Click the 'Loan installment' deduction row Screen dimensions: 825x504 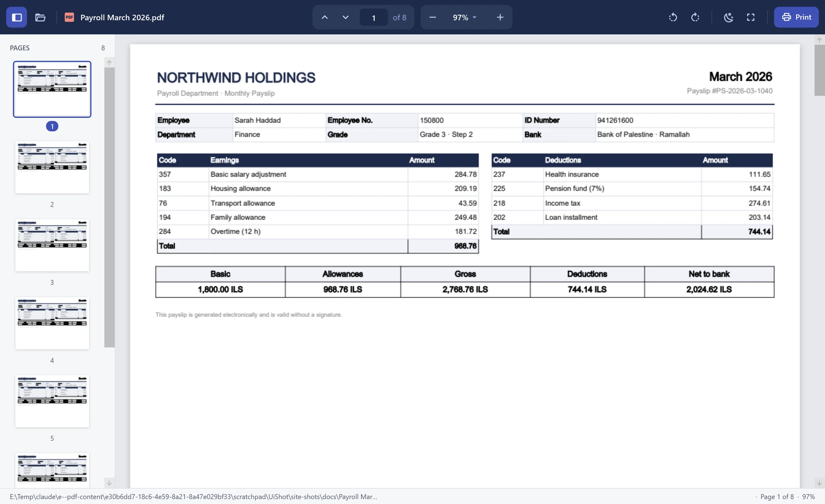click(632, 217)
